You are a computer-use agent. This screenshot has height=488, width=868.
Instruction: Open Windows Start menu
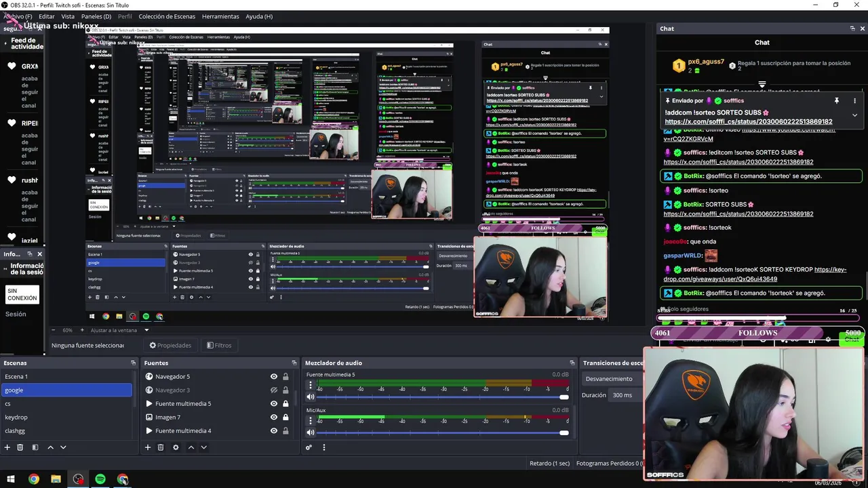(x=11, y=479)
